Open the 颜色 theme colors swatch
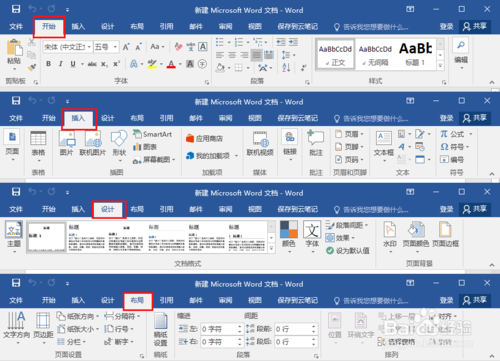The image size is (500, 361). pyautogui.click(x=289, y=229)
